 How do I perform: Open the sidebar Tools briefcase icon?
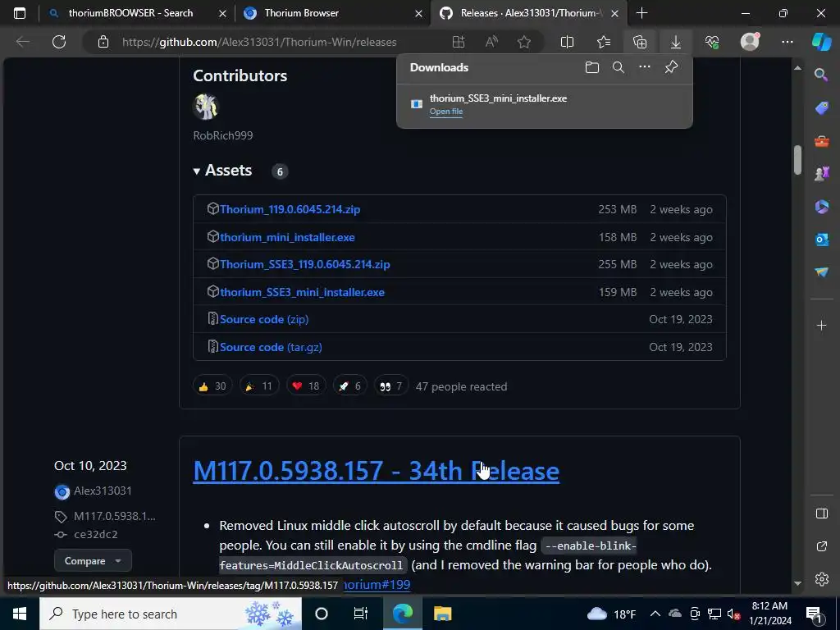pyautogui.click(x=821, y=141)
